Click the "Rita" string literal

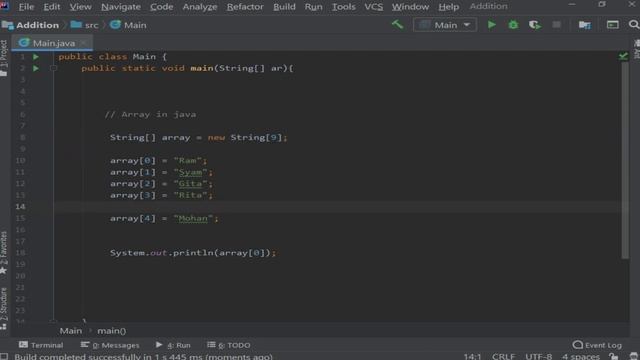coord(190,195)
